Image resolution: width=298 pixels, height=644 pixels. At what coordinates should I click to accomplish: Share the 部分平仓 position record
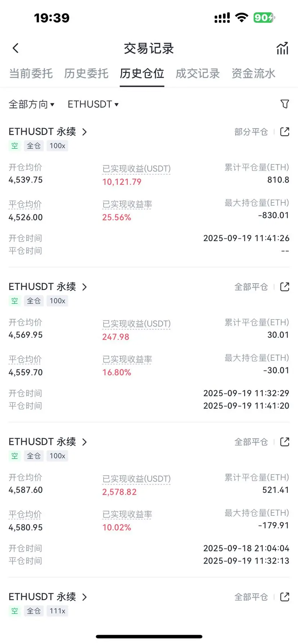coord(285,132)
